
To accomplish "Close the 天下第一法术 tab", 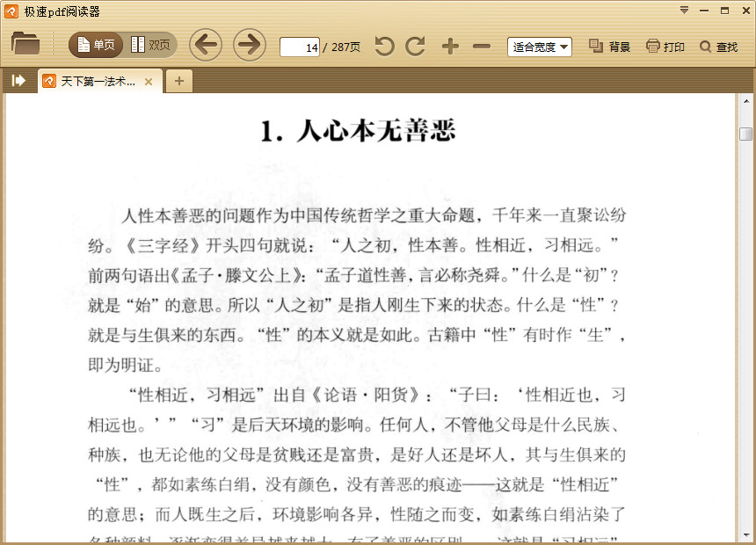I will 147,80.
